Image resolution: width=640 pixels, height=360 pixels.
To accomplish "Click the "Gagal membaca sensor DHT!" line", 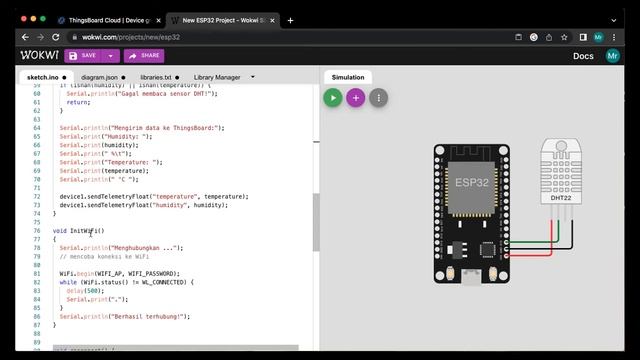I will pyautogui.click(x=142, y=93).
